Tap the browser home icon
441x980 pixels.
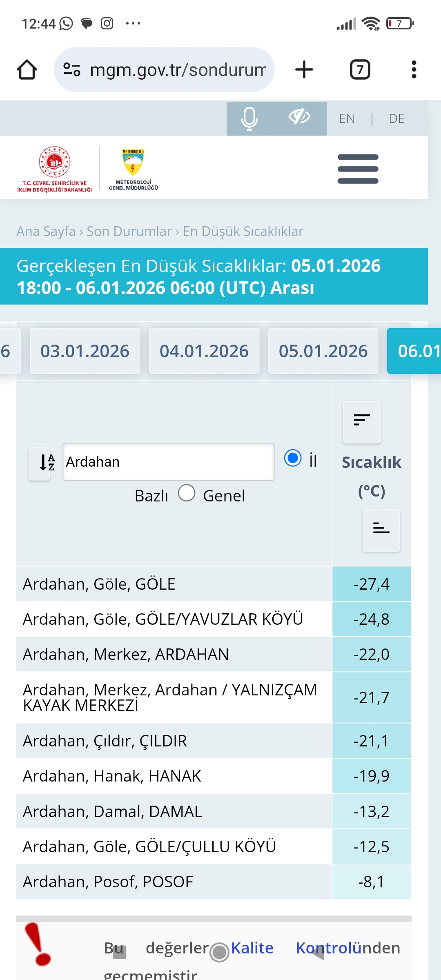pos(27,69)
